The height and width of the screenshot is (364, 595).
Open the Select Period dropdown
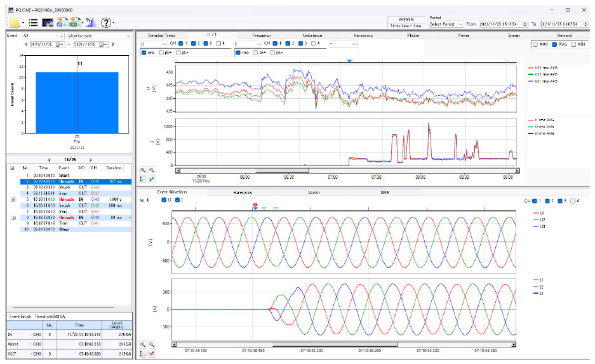pyautogui.click(x=446, y=23)
